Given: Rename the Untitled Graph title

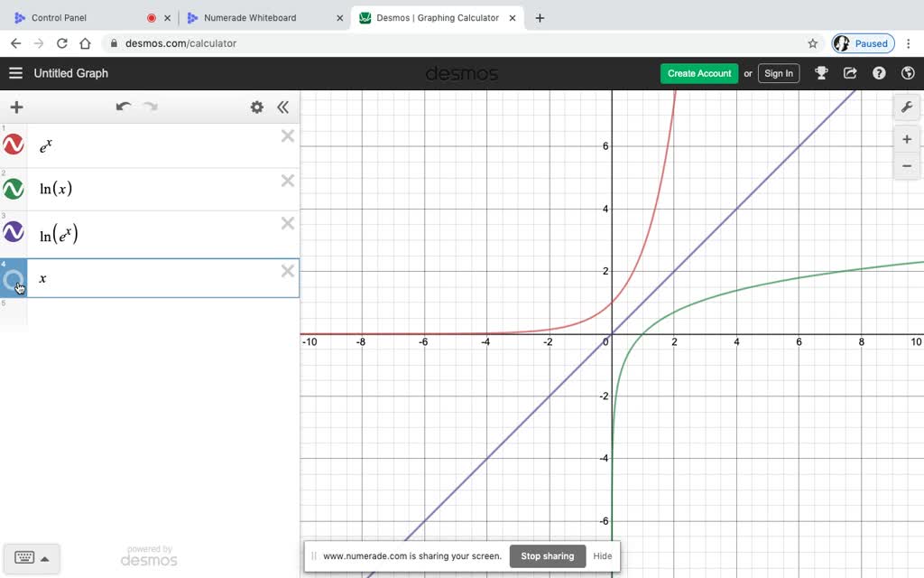Looking at the screenshot, I should (x=70, y=73).
